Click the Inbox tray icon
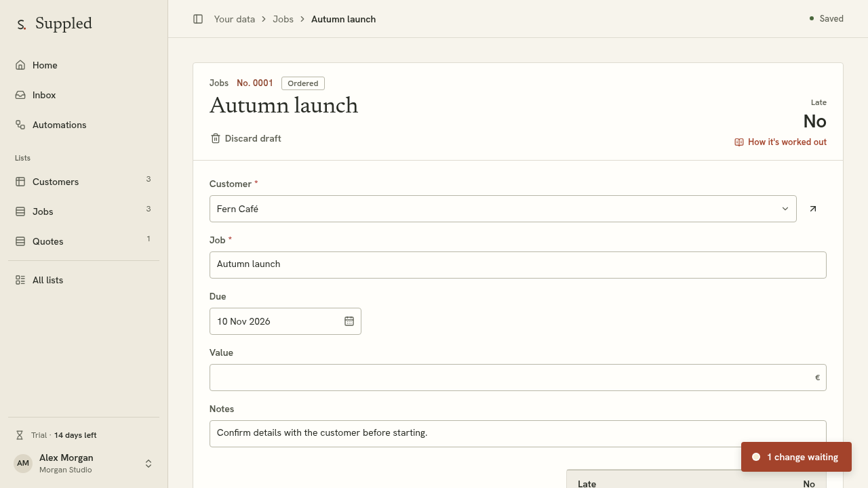The height and width of the screenshot is (488, 868). pyautogui.click(x=20, y=95)
